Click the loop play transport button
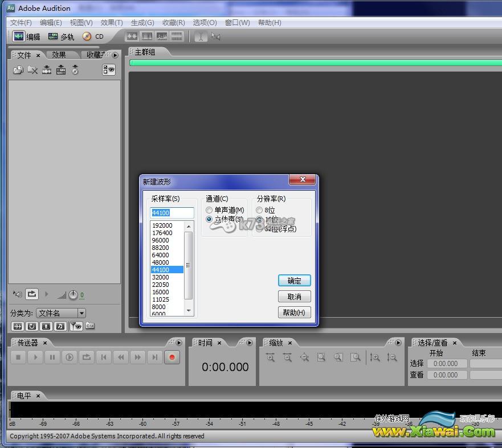 pyautogui.click(x=87, y=357)
